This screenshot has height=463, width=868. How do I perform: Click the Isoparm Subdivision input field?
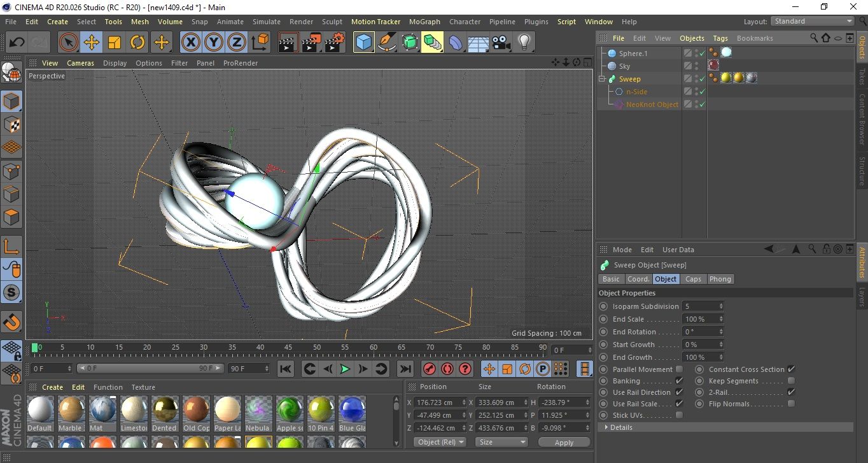tap(700, 306)
